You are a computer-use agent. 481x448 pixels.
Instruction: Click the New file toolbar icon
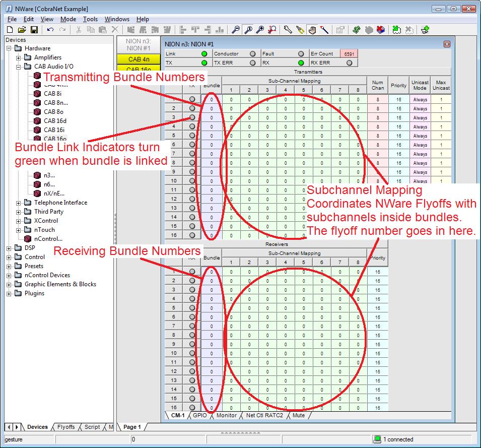(x=10, y=30)
